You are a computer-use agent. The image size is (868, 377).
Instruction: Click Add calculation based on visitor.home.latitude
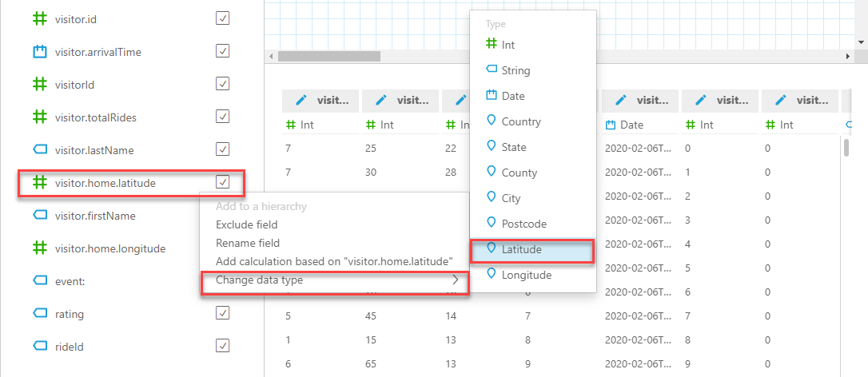coord(335,261)
